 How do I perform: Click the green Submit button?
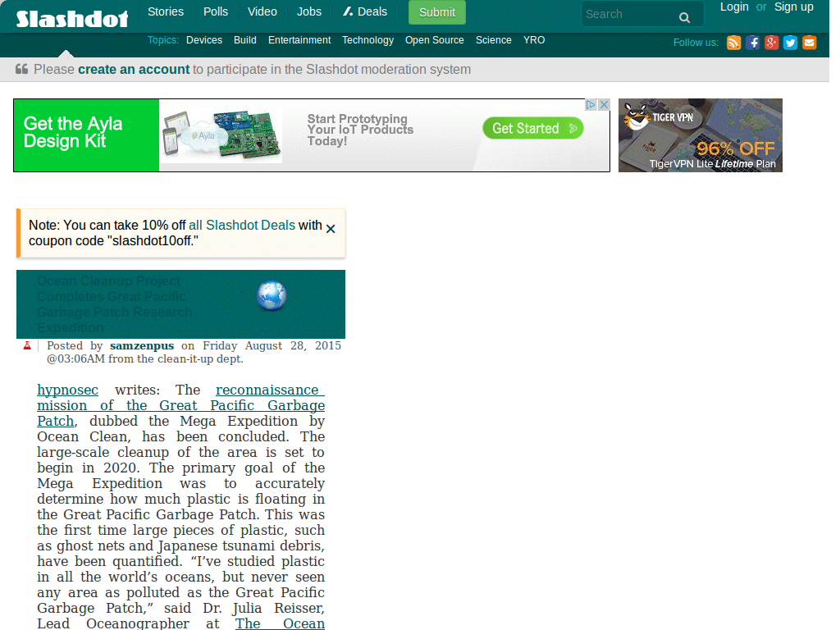[436, 13]
